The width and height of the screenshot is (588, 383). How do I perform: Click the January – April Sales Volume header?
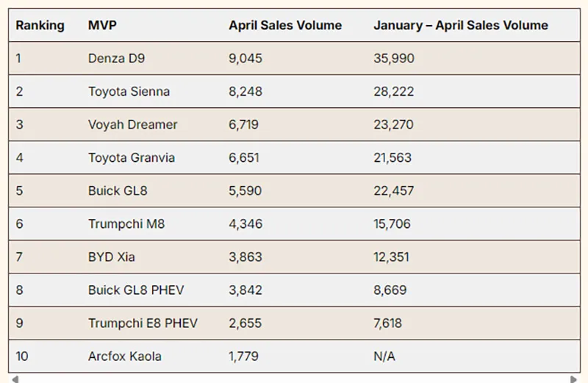point(460,26)
